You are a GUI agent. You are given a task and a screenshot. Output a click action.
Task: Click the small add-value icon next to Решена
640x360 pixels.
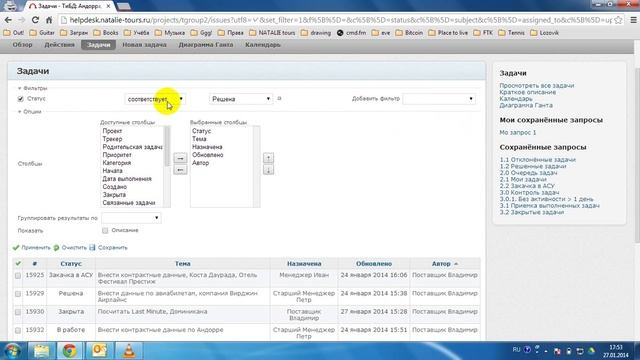(279, 98)
